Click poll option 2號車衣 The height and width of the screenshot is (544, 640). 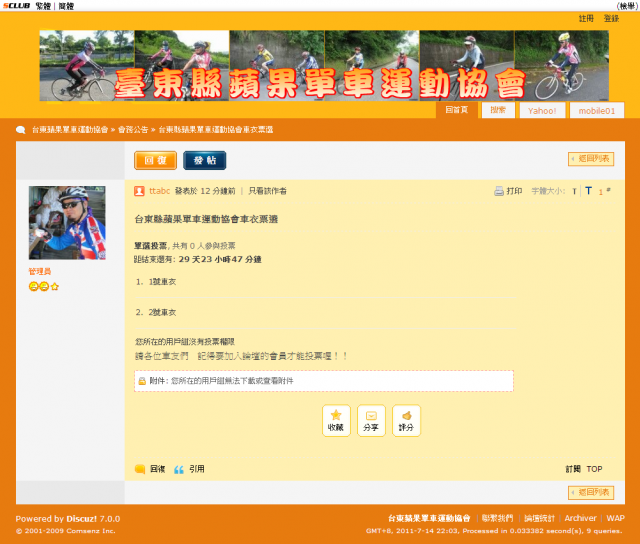[x=162, y=312]
